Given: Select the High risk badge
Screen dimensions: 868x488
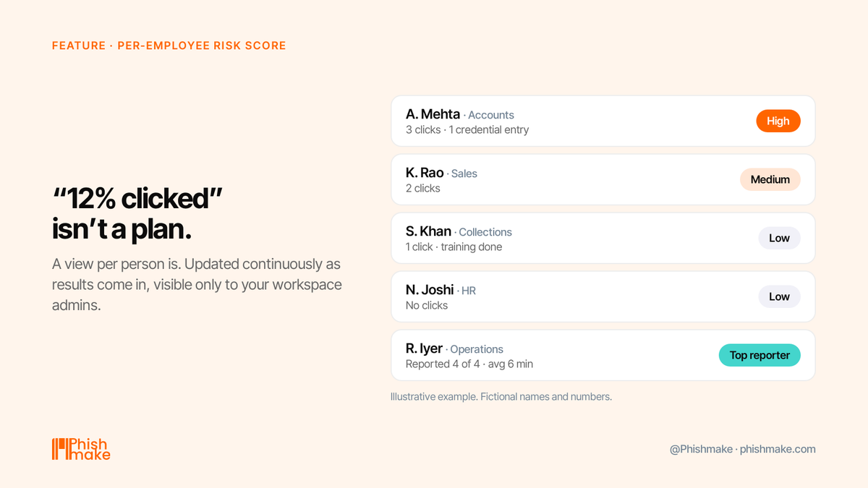Looking at the screenshot, I should (778, 121).
